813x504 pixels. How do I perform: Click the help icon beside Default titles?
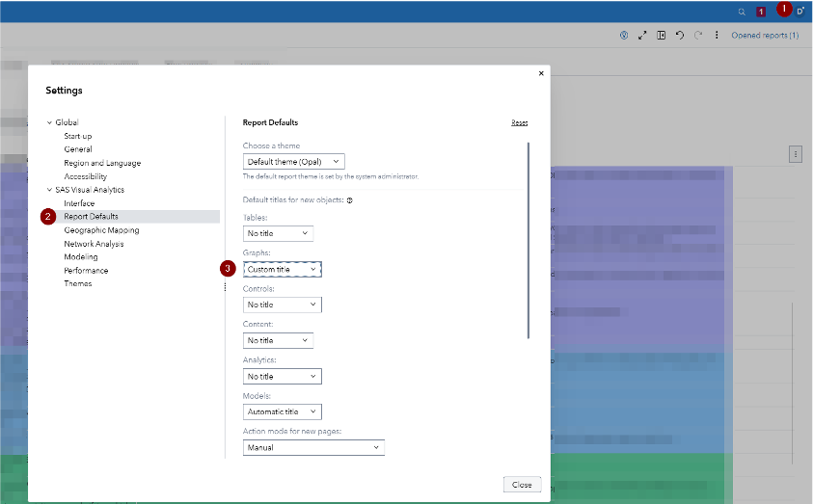pyautogui.click(x=349, y=200)
